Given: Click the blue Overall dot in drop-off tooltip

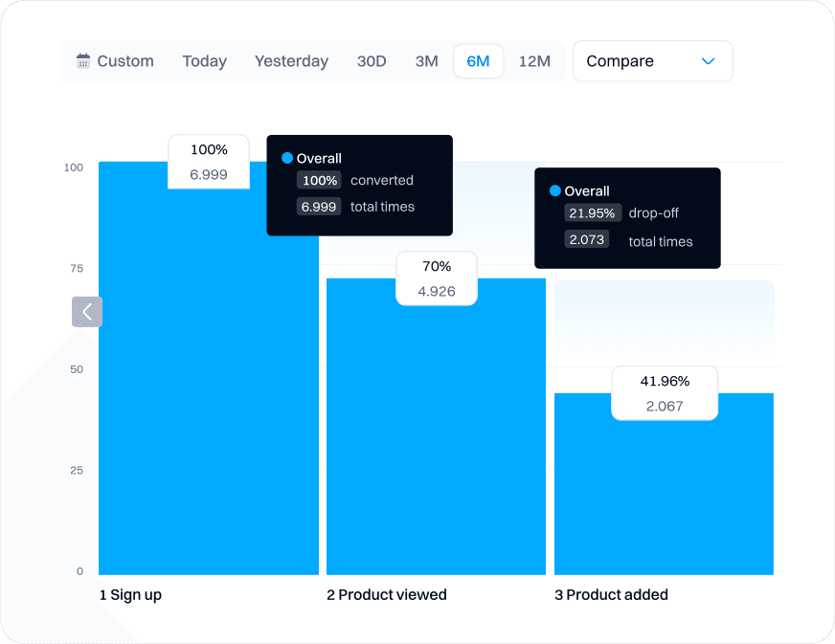Looking at the screenshot, I should pyautogui.click(x=555, y=191).
